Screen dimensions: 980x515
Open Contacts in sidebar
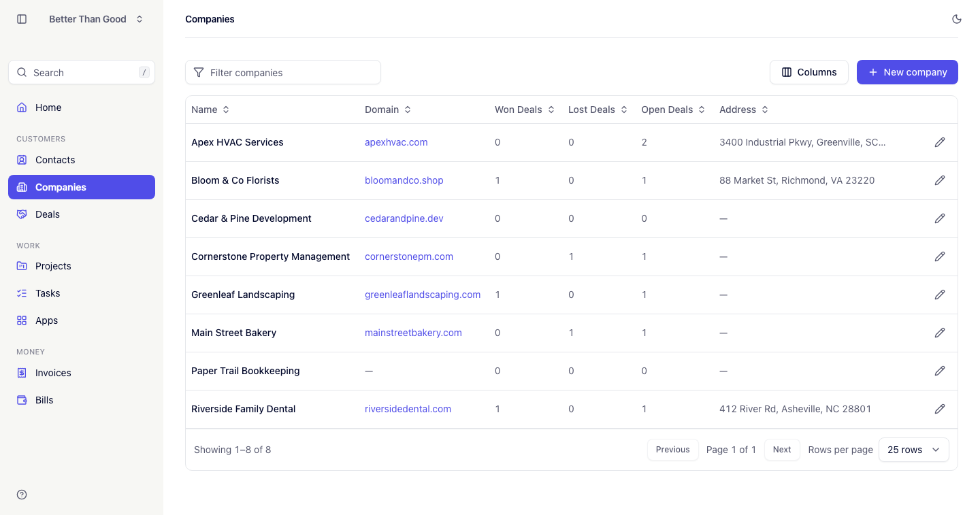coord(82,160)
